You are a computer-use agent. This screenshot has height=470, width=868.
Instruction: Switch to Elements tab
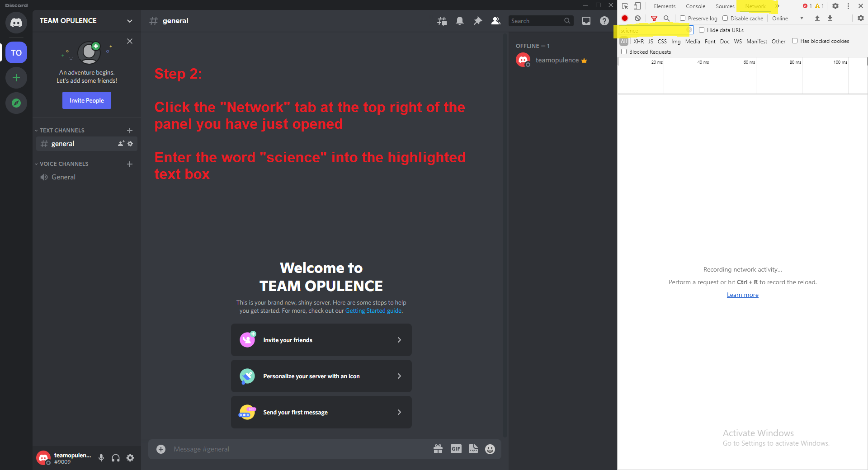[665, 6]
